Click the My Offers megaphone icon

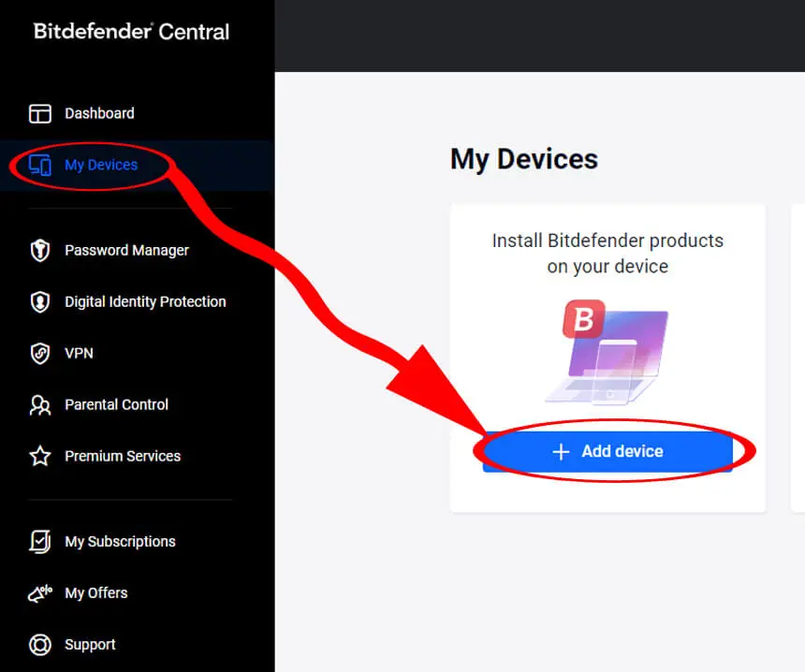(40, 593)
